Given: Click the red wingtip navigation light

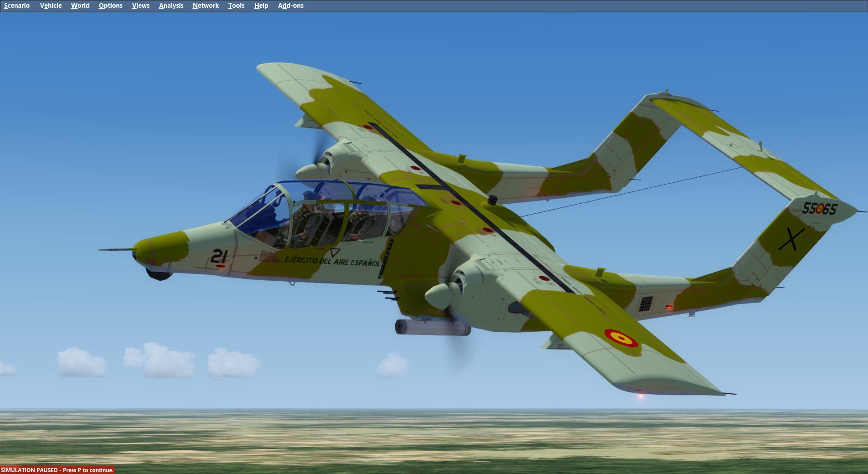Looking at the screenshot, I should click(641, 395).
